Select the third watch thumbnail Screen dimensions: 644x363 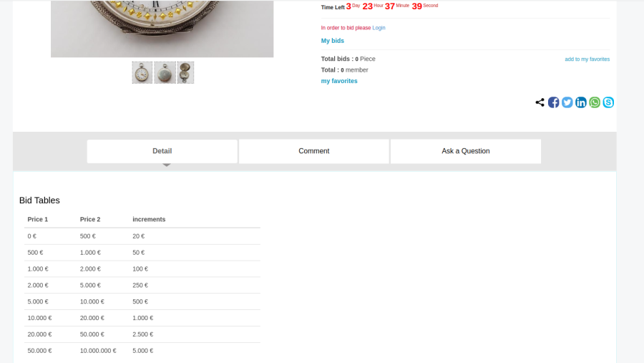(185, 72)
